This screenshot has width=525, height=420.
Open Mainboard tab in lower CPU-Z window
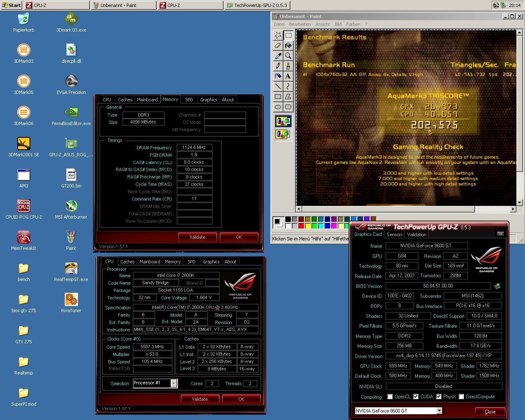coord(150,262)
